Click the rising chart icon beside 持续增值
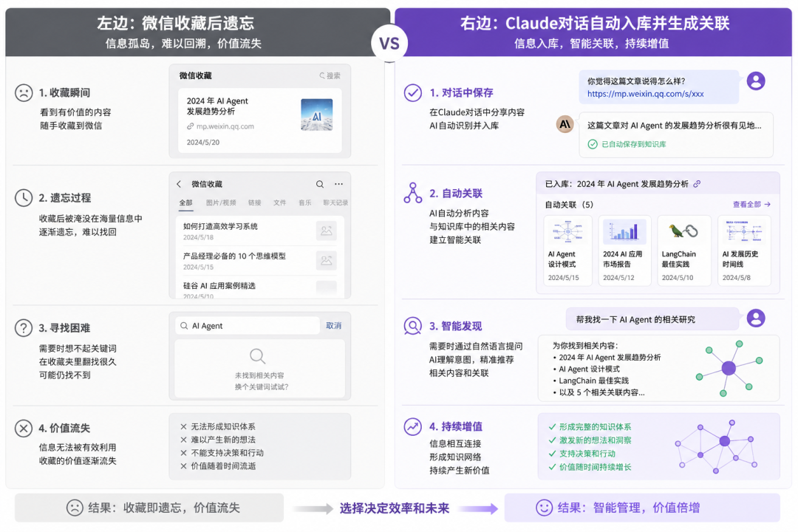798x532 pixels. click(413, 426)
